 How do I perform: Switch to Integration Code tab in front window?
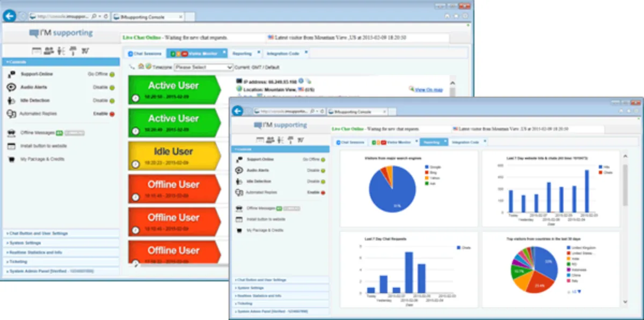(x=467, y=142)
